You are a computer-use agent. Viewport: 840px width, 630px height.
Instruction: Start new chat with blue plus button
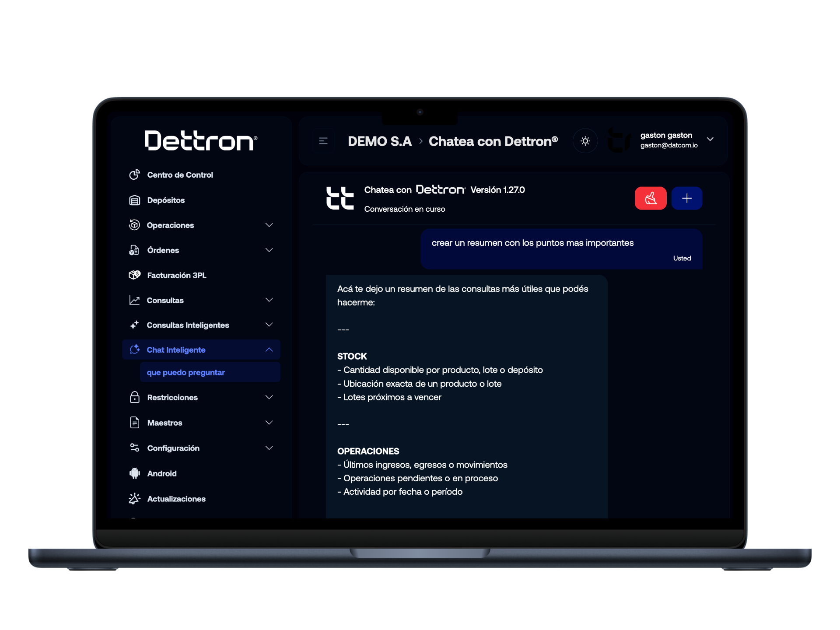pyautogui.click(x=687, y=198)
